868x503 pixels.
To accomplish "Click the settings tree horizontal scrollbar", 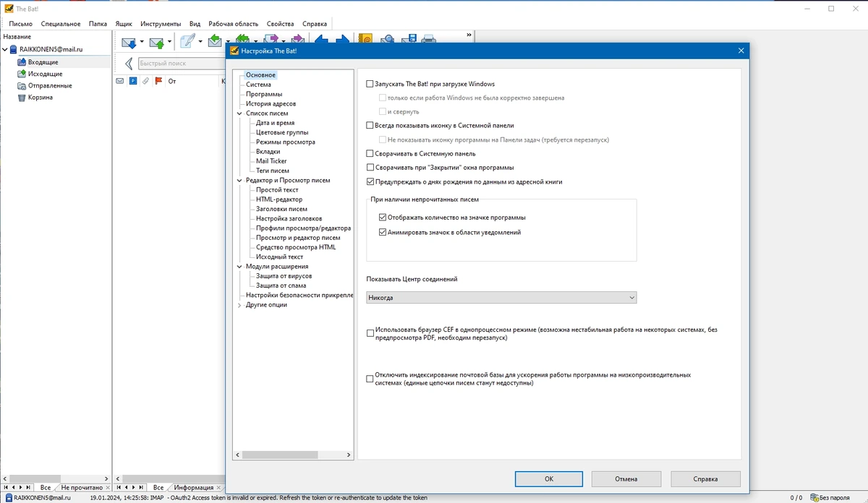I will coord(292,455).
